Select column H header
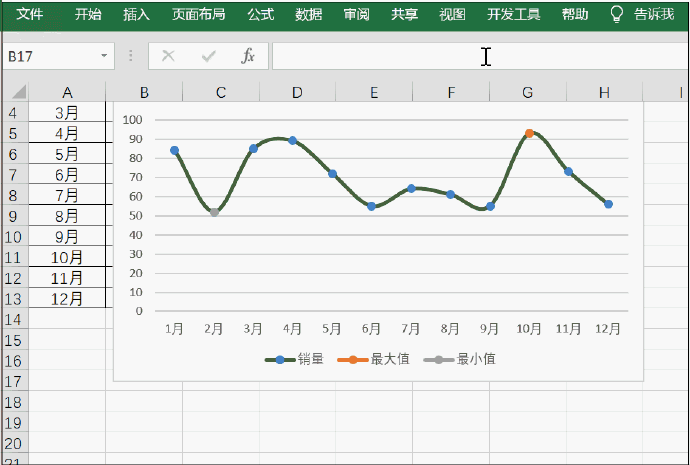 [x=604, y=92]
